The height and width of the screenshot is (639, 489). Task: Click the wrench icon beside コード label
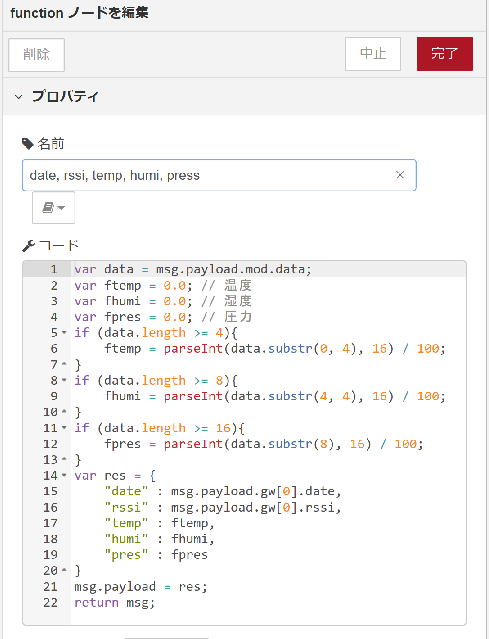28,246
